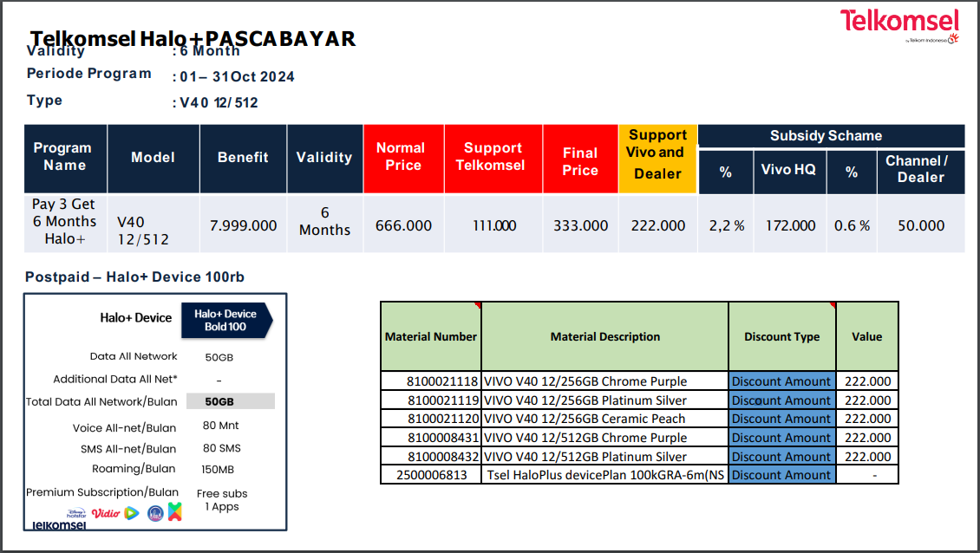The image size is (980, 553).
Task: Select material number 8100021118 cell
Action: [x=431, y=381]
